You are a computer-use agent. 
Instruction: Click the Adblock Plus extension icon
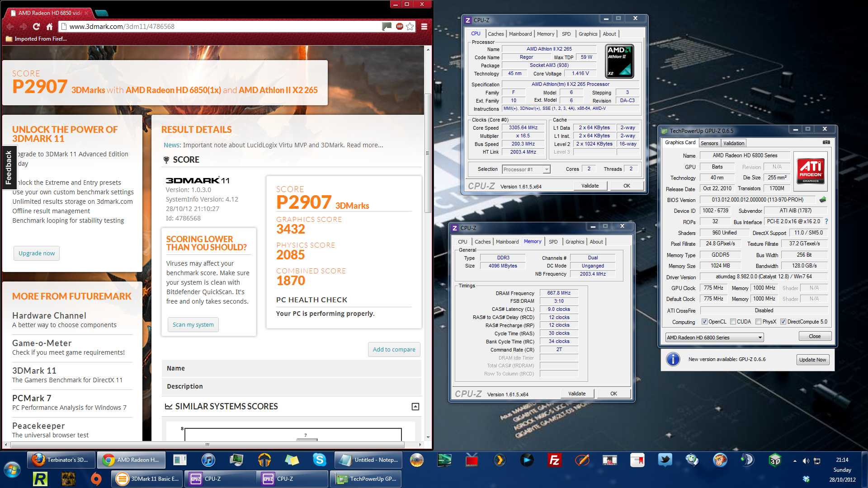[x=400, y=27]
